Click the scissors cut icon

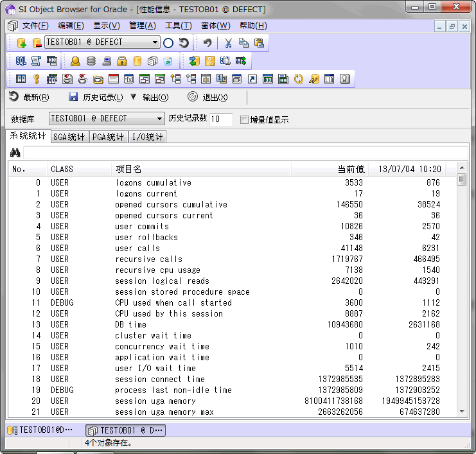[x=227, y=43]
